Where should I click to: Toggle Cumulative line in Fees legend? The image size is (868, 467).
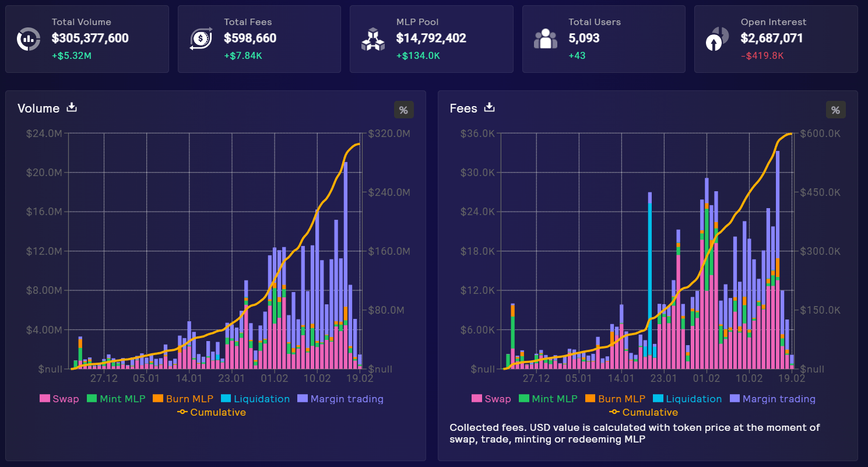click(644, 412)
